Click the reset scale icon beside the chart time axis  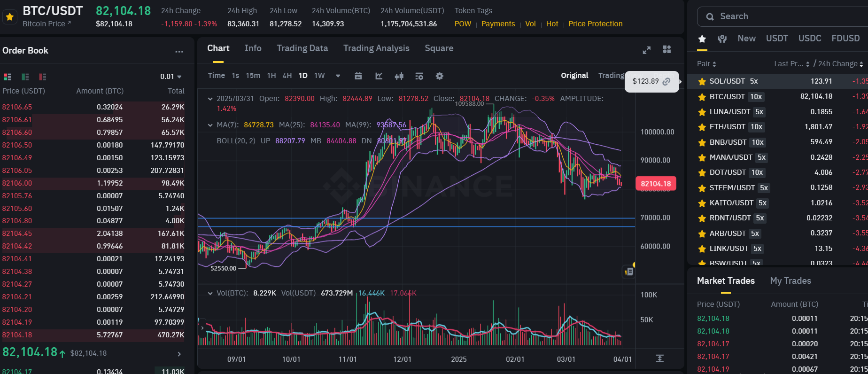660,358
